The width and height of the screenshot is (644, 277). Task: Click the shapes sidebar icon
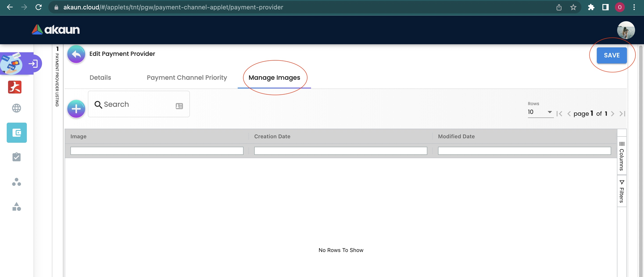(x=17, y=207)
